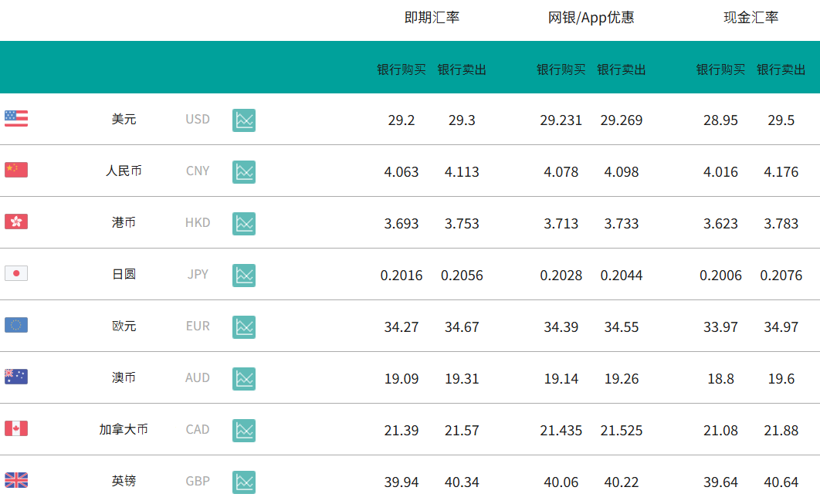The image size is (820, 504).
Task: Click the USD currency code
Action: point(198,119)
